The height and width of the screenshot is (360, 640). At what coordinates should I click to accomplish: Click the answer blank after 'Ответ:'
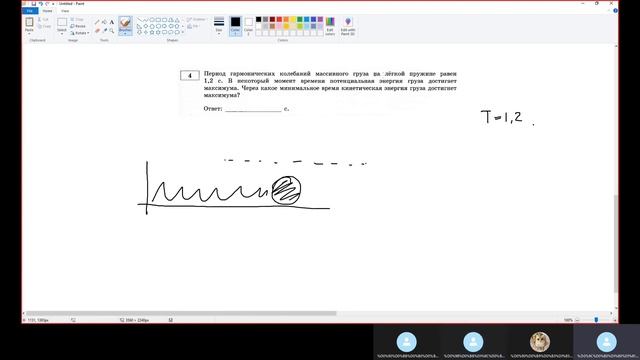[x=253, y=109]
